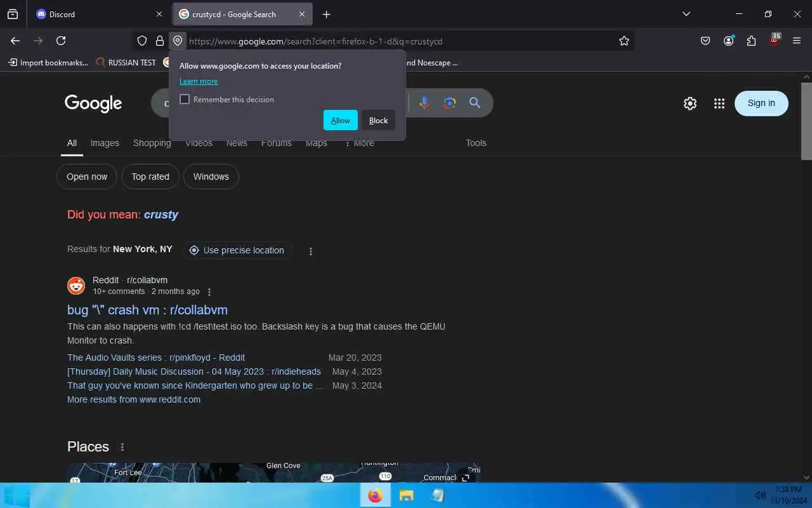Open File Explorer from taskbar
Viewport: 812px width, 508px height.
(406, 495)
